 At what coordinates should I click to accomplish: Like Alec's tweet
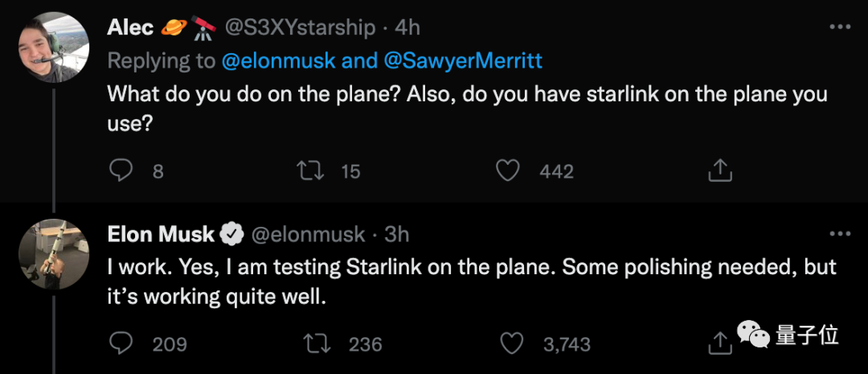tap(506, 171)
